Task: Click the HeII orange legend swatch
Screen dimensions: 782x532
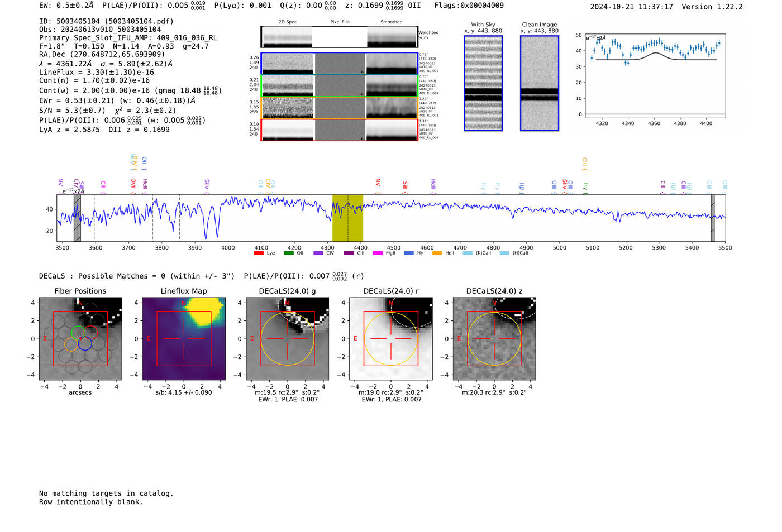Action: pos(437,253)
